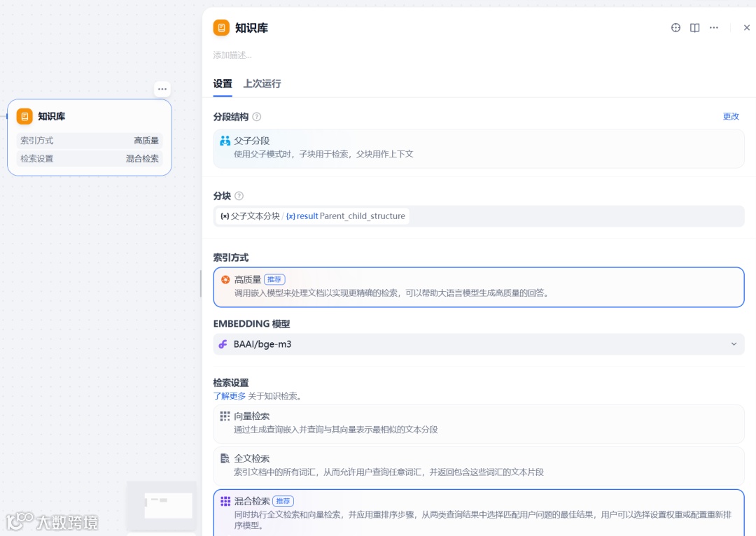Switch to the 上次运行 tab
This screenshot has height=536, width=756.
pos(262,84)
